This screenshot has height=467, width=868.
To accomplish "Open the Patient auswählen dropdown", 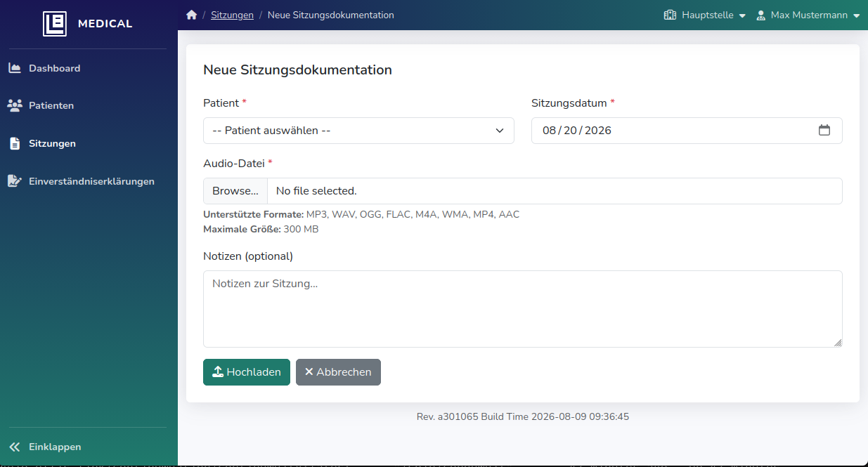I will click(x=358, y=131).
